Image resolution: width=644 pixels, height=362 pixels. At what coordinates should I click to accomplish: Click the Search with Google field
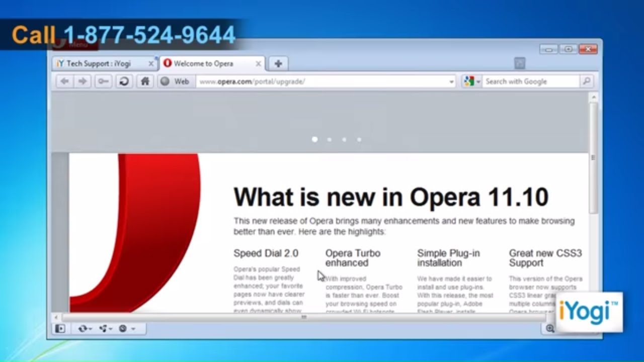pyautogui.click(x=531, y=81)
